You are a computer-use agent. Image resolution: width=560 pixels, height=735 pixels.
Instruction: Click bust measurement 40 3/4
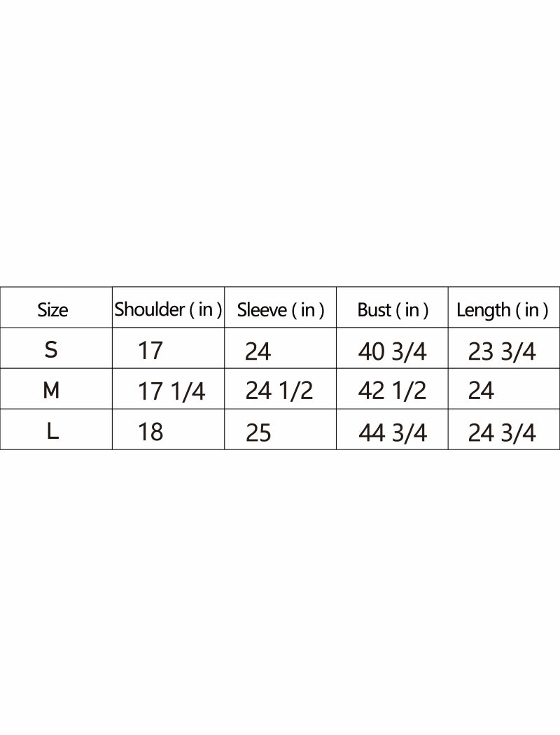coord(392,351)
